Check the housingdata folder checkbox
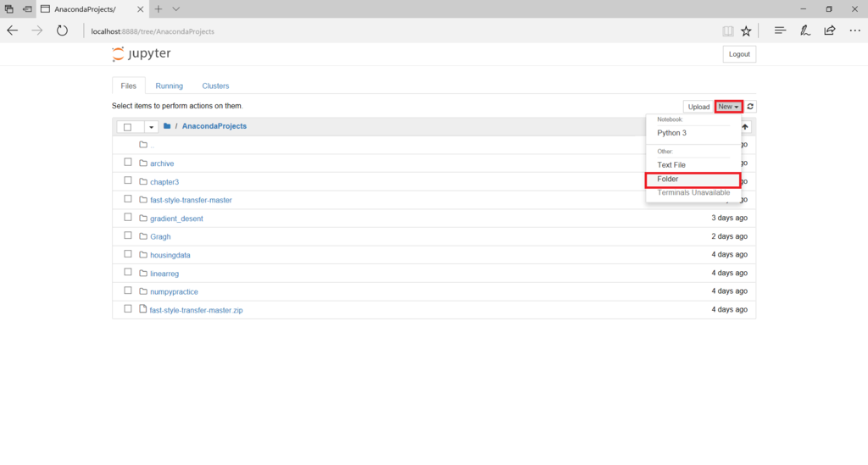Image resolution: width=868 pixels, height=465 pixels. [x=128, y=254]
